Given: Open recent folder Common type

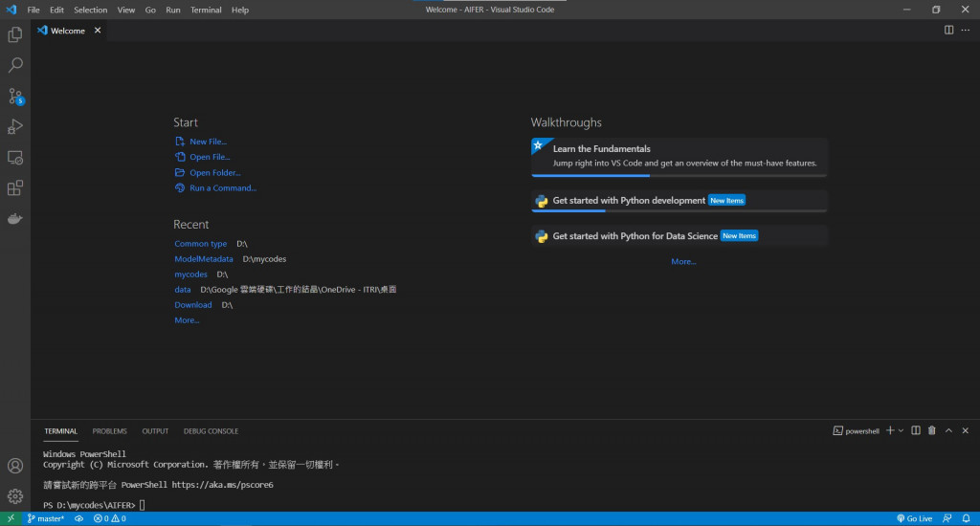Looking at the screenshot, I should 200,244.
